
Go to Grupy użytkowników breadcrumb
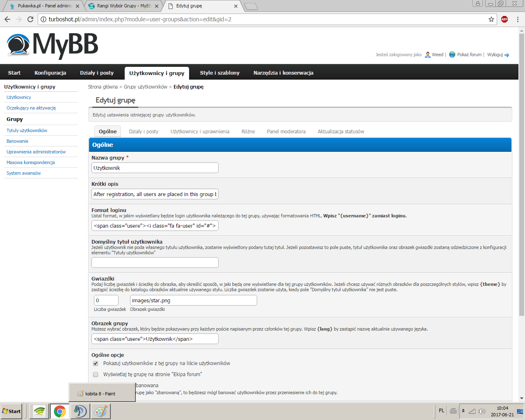(x=146, y=87)
